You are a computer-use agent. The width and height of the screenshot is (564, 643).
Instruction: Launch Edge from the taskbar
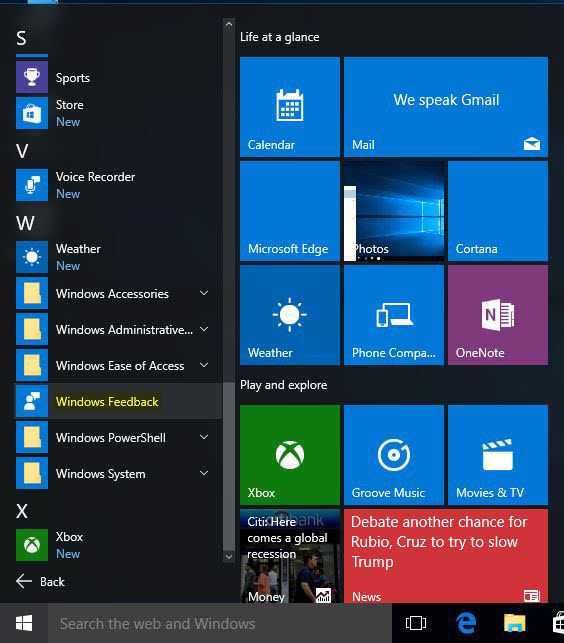pos(466,623)
